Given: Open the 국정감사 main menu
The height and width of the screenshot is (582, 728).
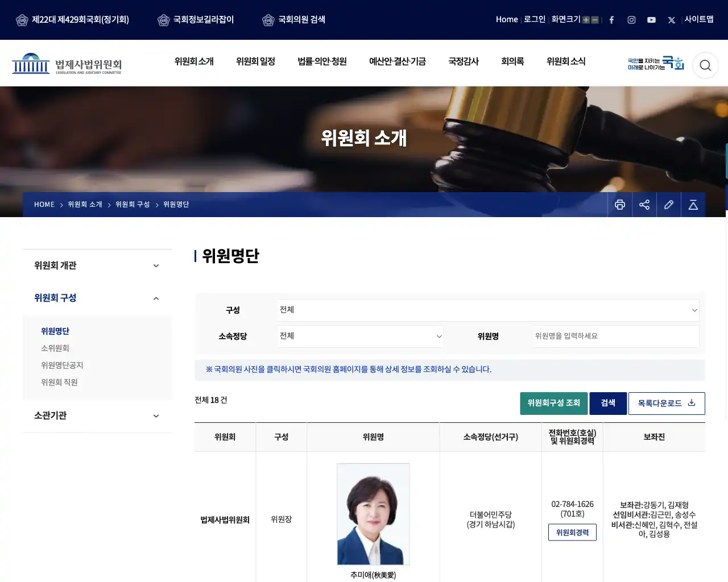Looking at the screenshot, I should (464, 61).
